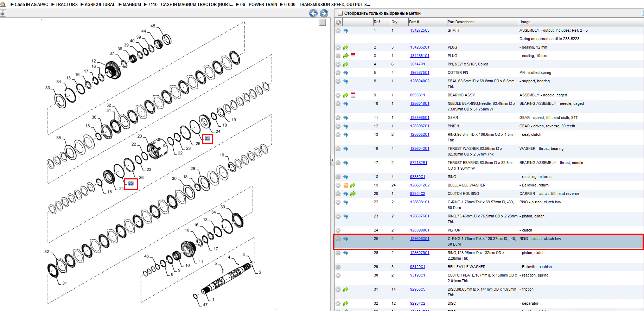This screenshot has height=311, width=644.
Task: Open the yellow note icon on ref 19 row
Action: pos(346,185)
